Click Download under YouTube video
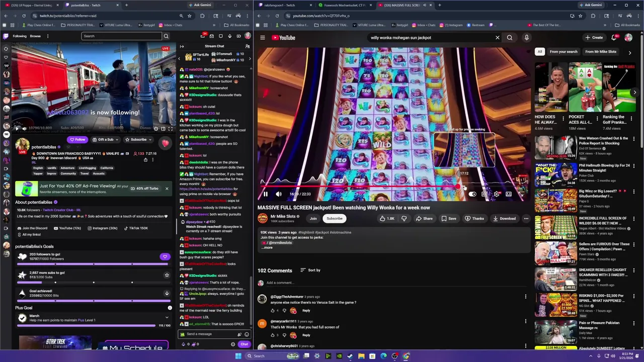The width and height of the screenshot is (644, 362). pos(505,219)
